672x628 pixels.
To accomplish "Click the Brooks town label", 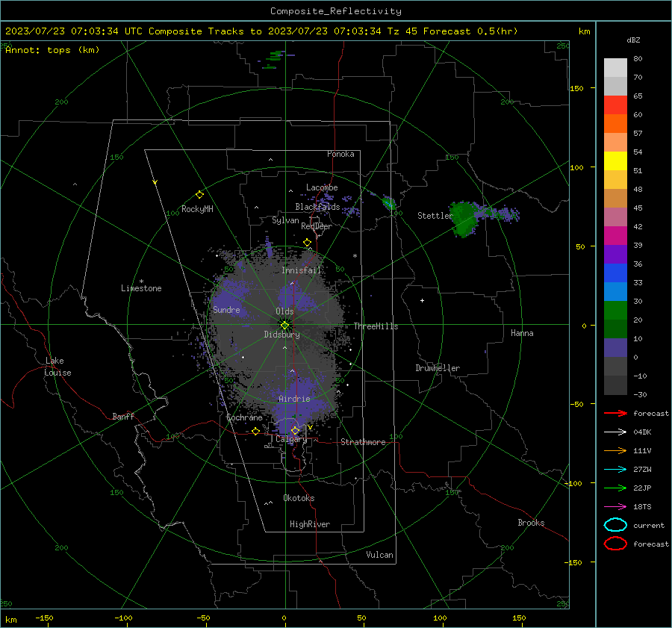I will [x=531, y=523].
